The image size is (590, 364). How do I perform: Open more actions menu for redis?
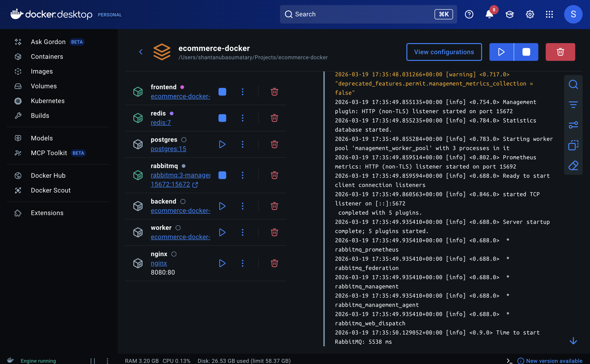[242, 118]
